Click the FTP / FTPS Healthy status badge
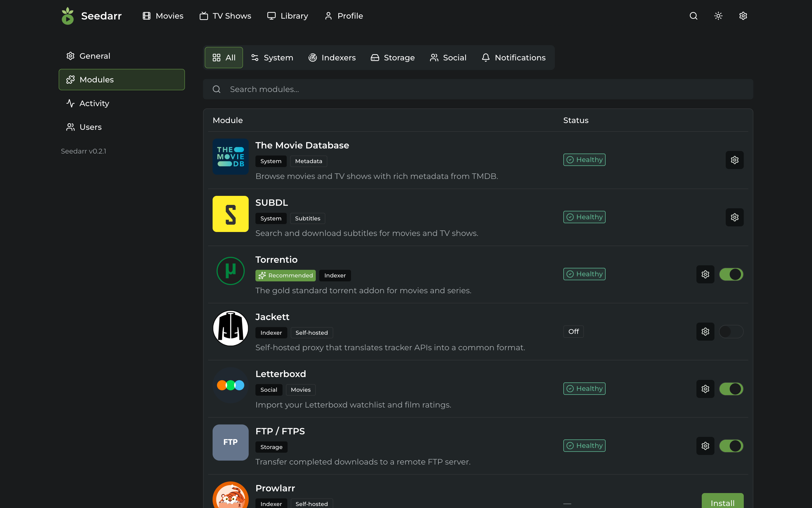This screenshot has width=812, height=508. (x=584, y=446)
